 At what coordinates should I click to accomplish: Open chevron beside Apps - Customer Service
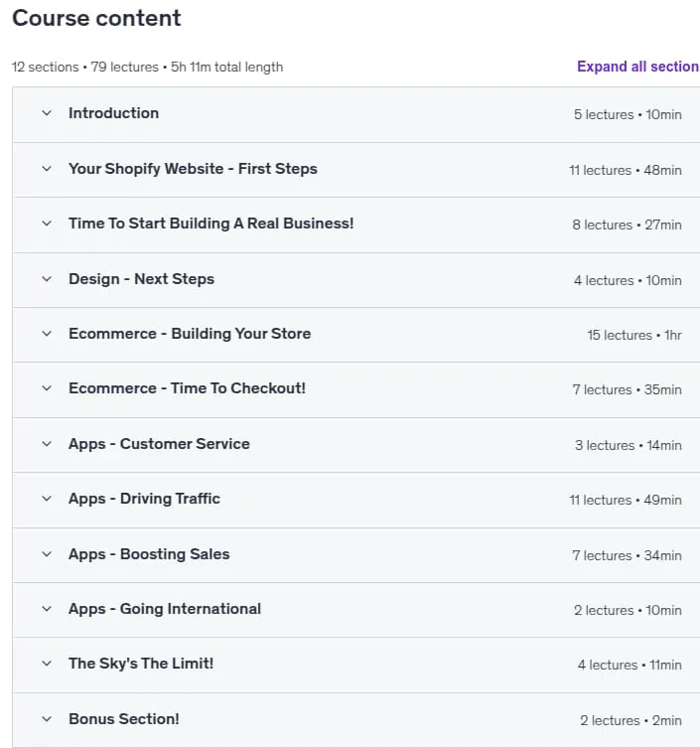tap(47, 444)
